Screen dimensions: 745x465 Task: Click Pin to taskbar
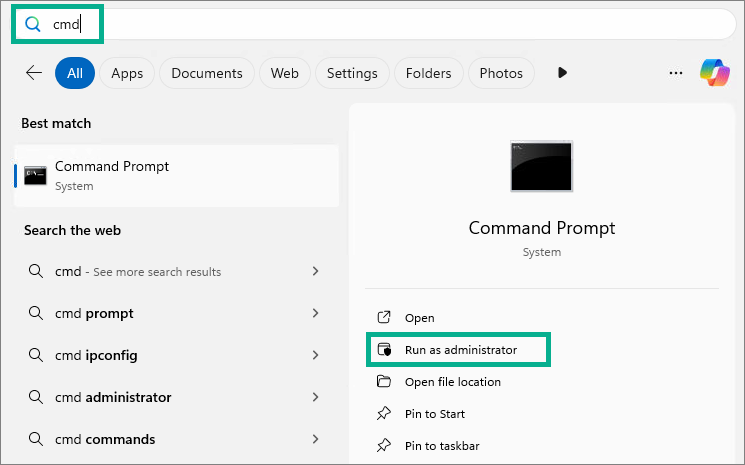pyautogui.click(x=442, y=446)
